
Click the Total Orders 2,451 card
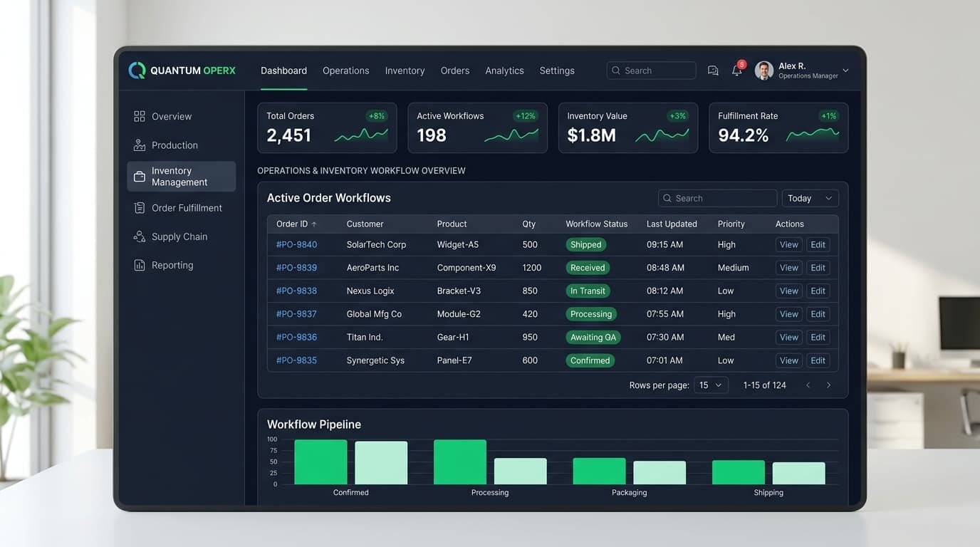[x=327, y=127]
